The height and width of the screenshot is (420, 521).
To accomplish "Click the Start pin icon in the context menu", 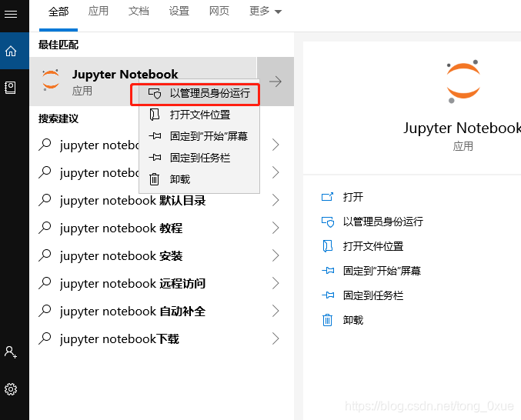I will click(x=155, y=136).
